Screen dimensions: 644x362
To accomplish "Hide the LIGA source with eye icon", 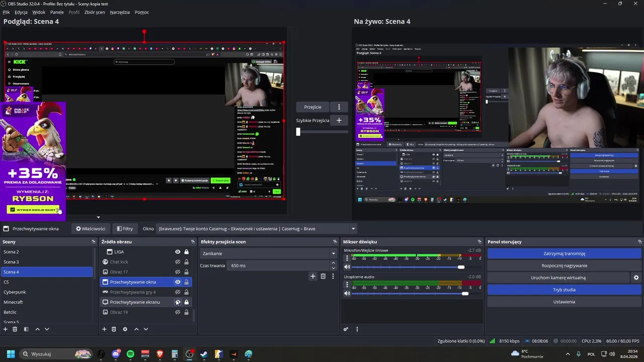I will click(178, 252).
